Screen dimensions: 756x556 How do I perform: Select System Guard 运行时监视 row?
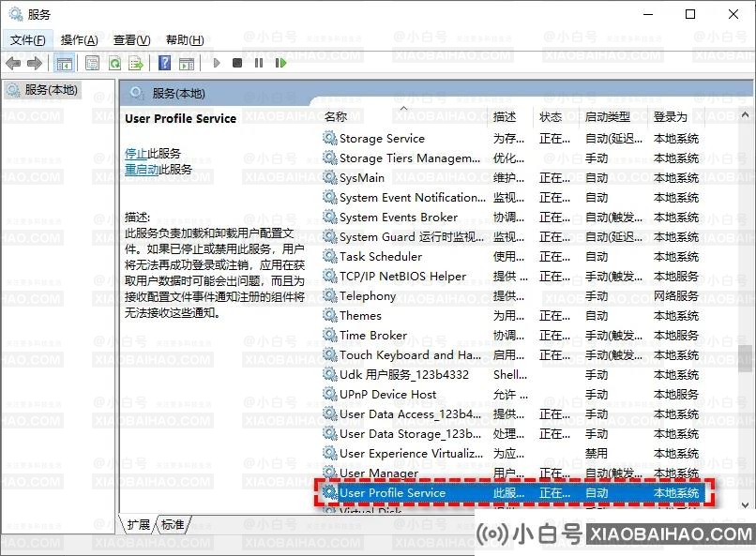pos(511,237)
